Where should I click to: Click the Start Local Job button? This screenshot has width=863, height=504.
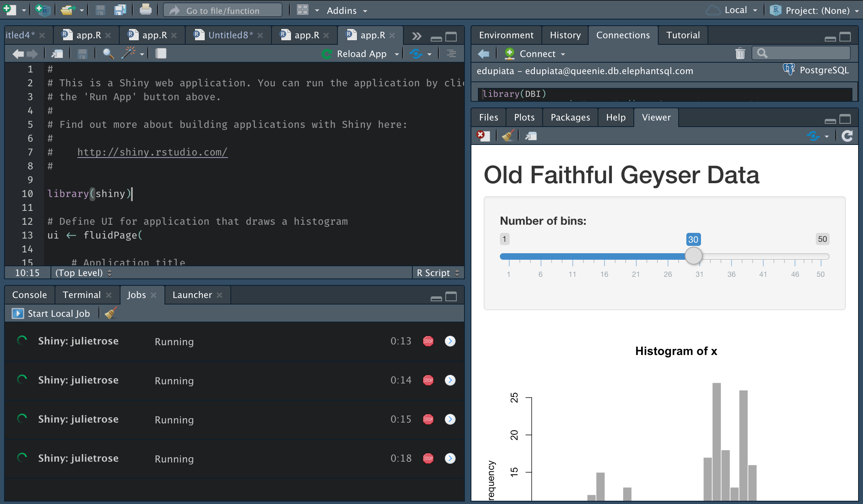[51, 313]
